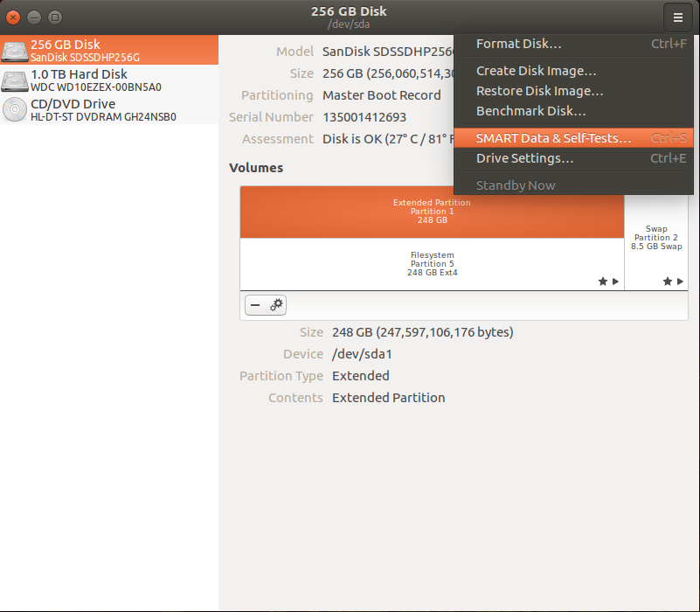700x612 pixels.
Task: Close the Disks window
Action: (x=13, y=17)
